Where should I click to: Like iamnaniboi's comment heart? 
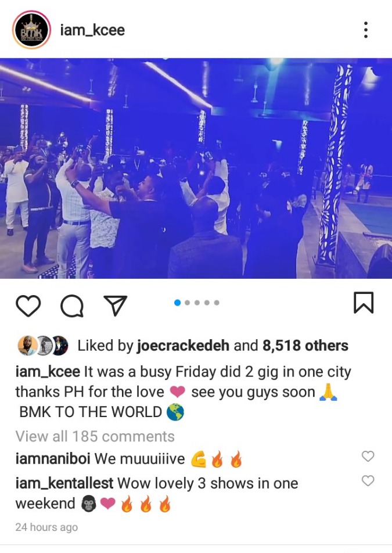(x=368, y=456)
